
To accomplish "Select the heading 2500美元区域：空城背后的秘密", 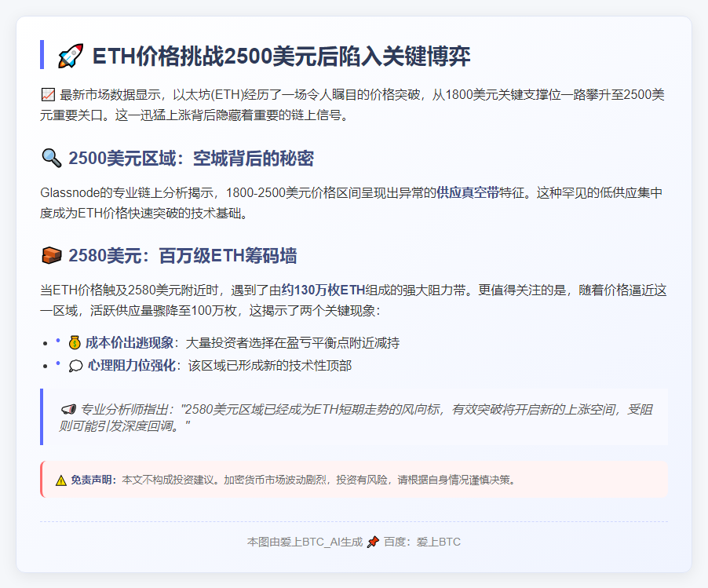I will tap(191, 159).
